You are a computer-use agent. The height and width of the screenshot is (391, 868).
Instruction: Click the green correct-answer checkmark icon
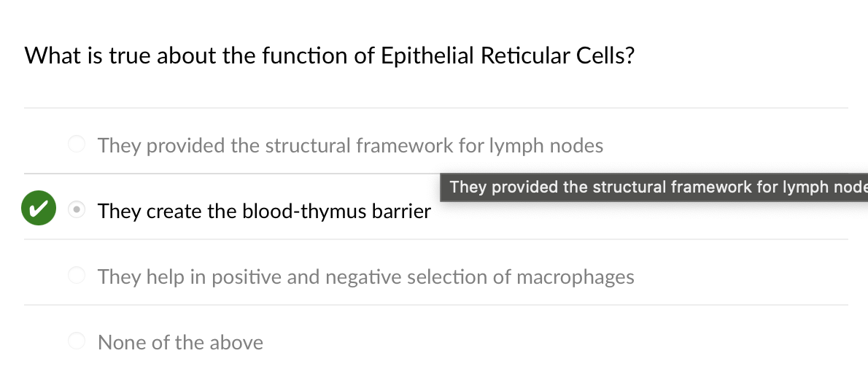point(38,209)
